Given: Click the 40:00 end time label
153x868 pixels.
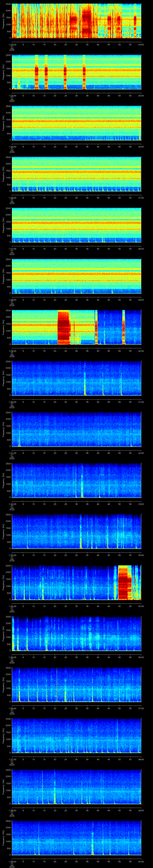Looking at the screenshot, I should pyautogui.click(x=141, y=861).
